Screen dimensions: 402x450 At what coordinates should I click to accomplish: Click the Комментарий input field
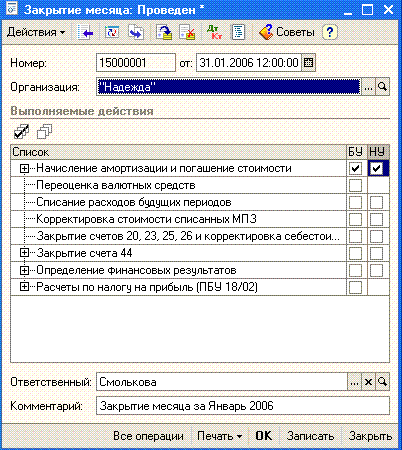coord(243,406)
